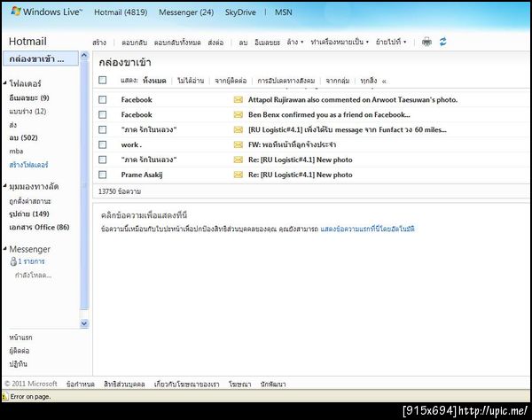Open Re: [RU Logistic#4.1] New photo from Prame Asakij
The image size is (532, 420).
pos(301,175)
